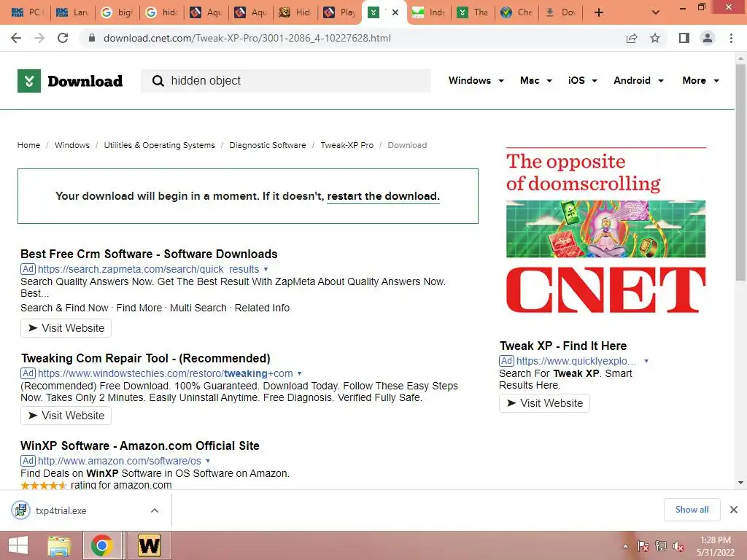
Task: Open the Chrome profile avatar icon
Action: (x=708, y=38)
